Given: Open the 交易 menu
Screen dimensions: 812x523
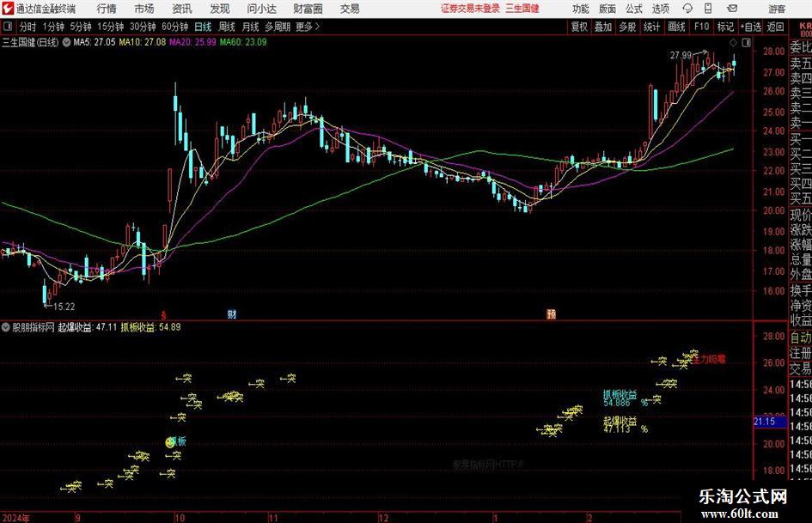Looking at the screenshot, I should click(350, 9).
